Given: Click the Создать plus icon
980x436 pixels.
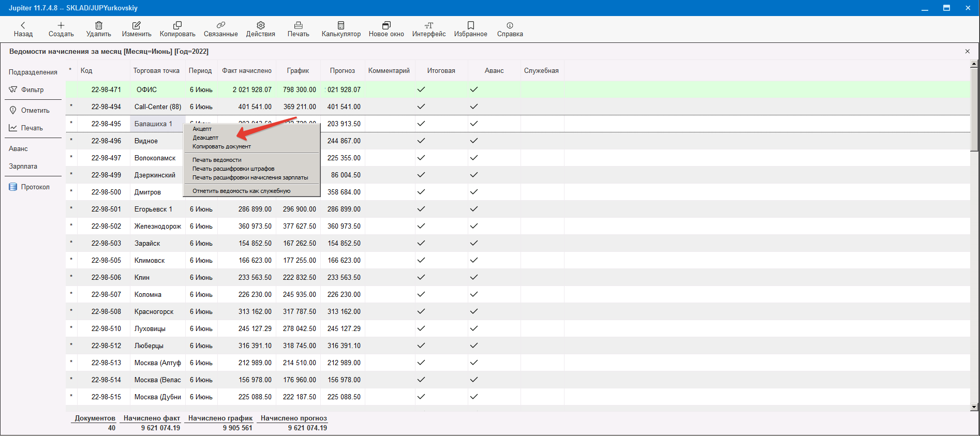Looking at the screenshot, I should click(61, 25).
